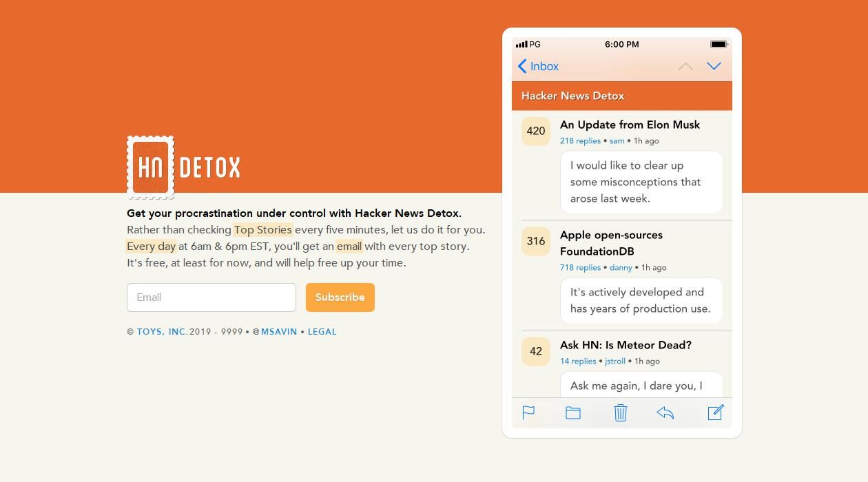
Task: Click the 'Get your procrastination under control' headline
Action: click(294, 213)
